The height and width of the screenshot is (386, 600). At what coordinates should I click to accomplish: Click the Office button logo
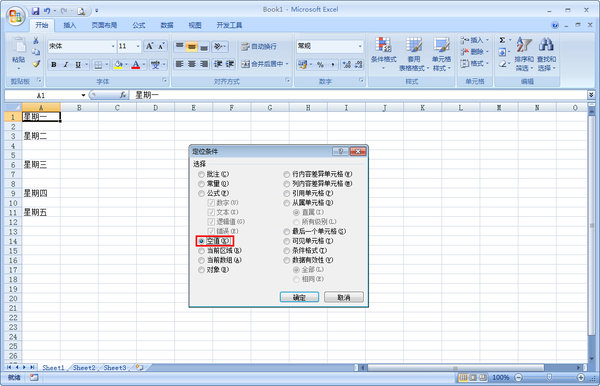click(x=16, y=16)
